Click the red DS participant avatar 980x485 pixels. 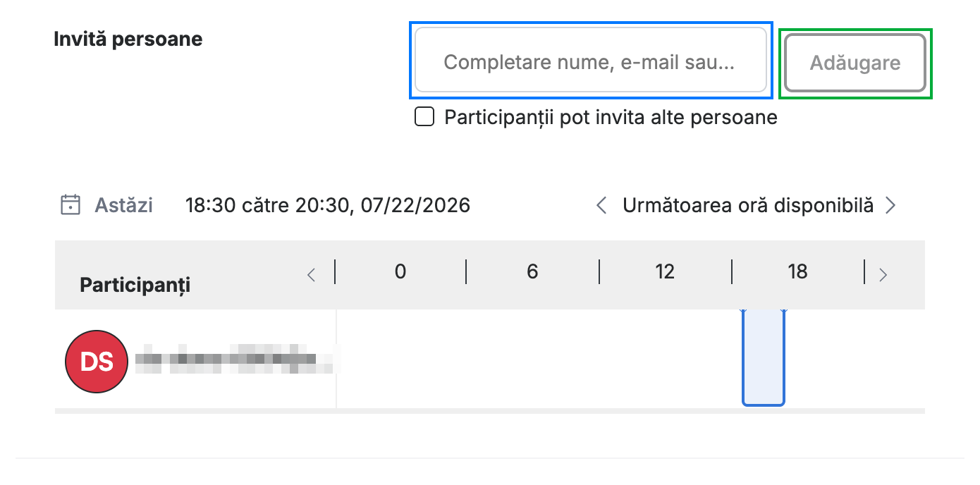click(97, 362)
